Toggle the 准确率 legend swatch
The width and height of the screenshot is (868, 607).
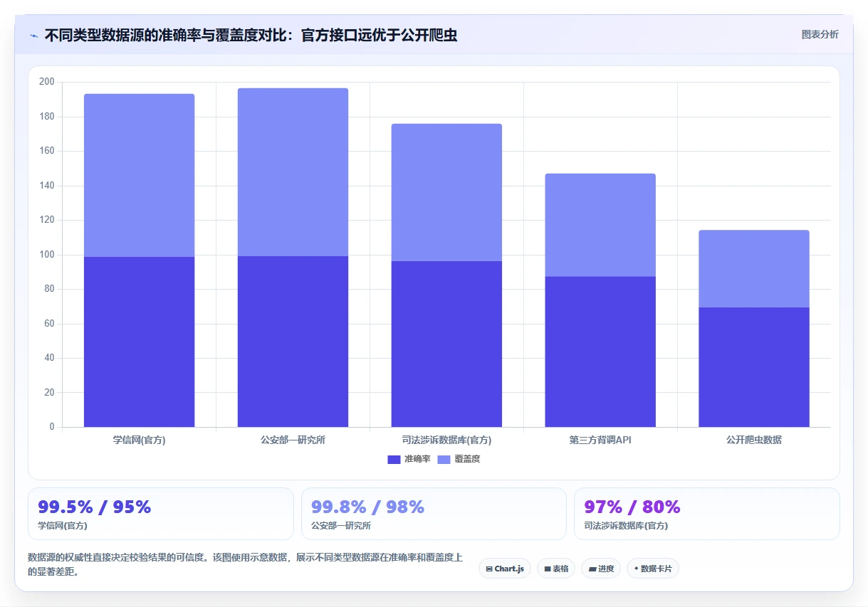pos(394,460)
